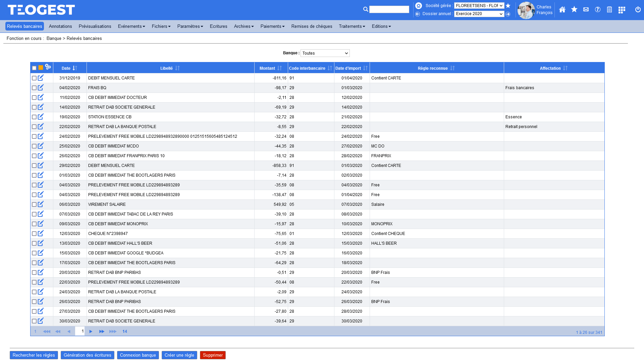Screen dimensions: 644x362
Task: Check the select-all checkbox in the table header
Action: tap(34, 68)
